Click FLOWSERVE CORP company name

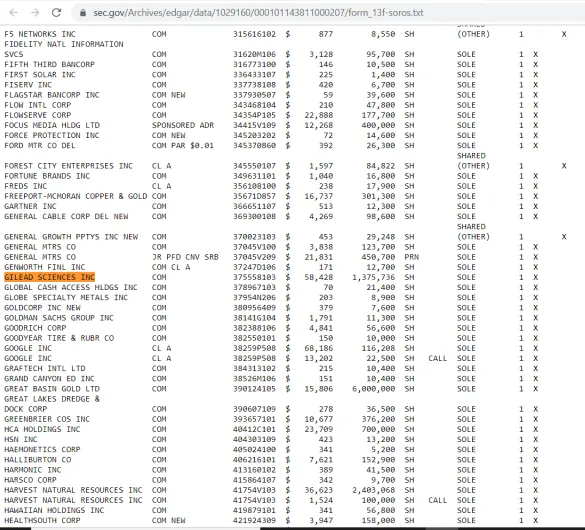[x=38, y=115]
